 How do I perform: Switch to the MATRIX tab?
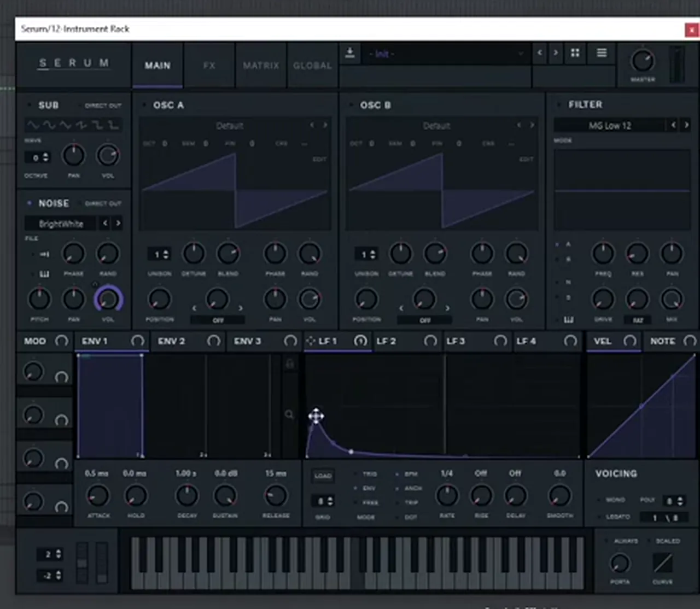coord(261,66)
